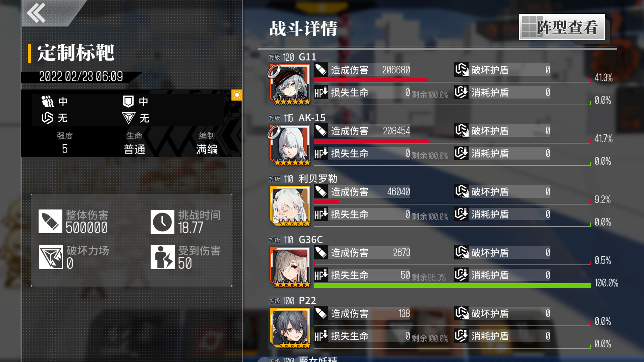Click the 受到伤害 damage taken icon
Viewport: 644px width, 362px height.
[x=162, y=257]
